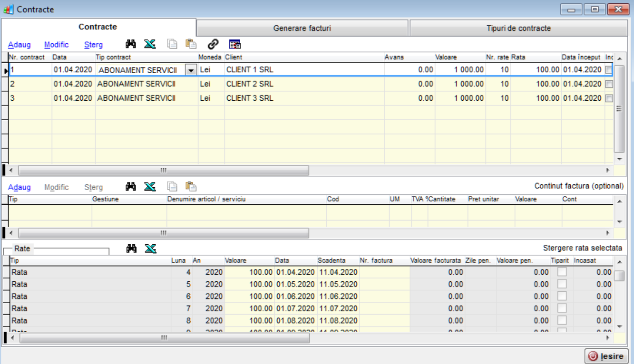Open the Tipuri de contracte tab
The height and width of the screenshot is (364, 634).
[x=518, y=28]
